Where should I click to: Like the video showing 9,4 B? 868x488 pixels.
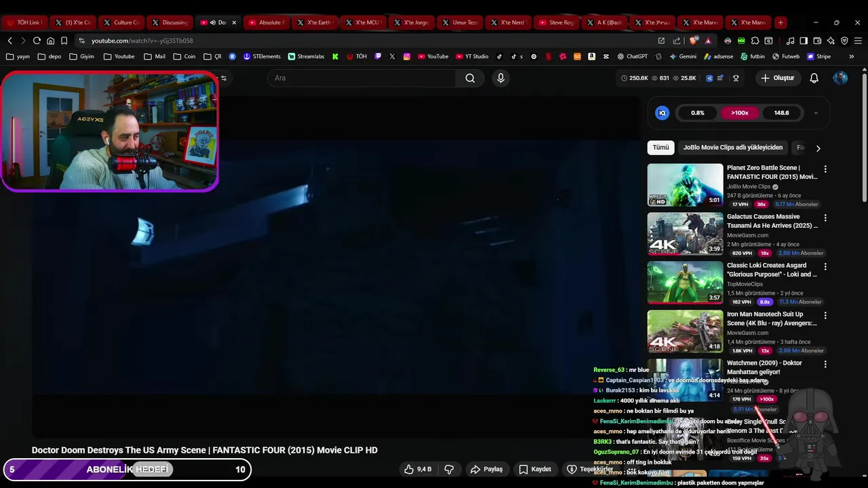click(x=417, y=469)
